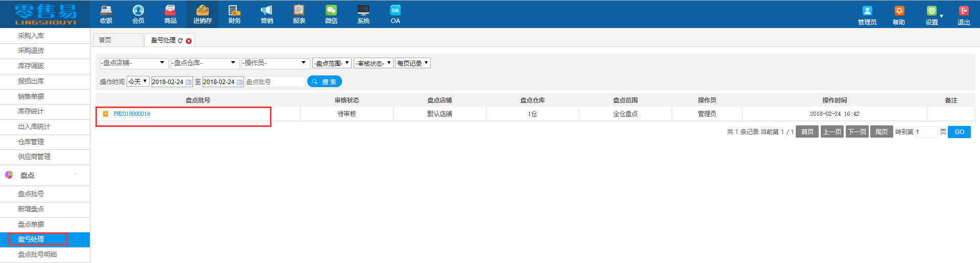Screen dimensions: 980x263
Task: Open the 每页记录 dropdown
Action: click(x=413, y=63)
